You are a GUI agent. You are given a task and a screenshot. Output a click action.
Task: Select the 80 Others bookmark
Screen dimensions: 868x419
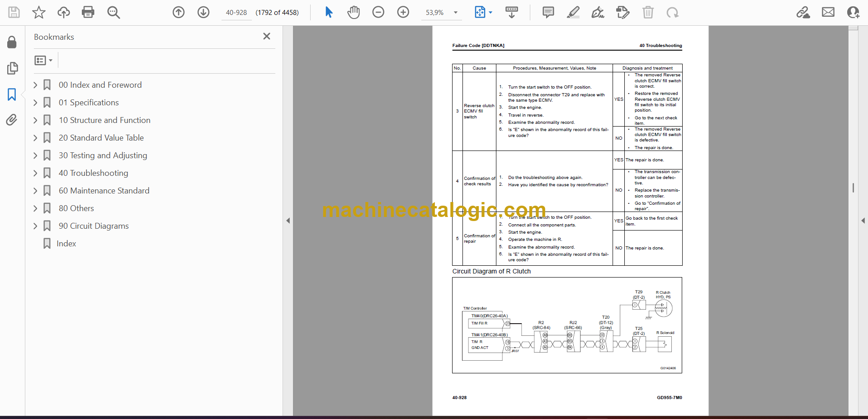click(76, 208)
